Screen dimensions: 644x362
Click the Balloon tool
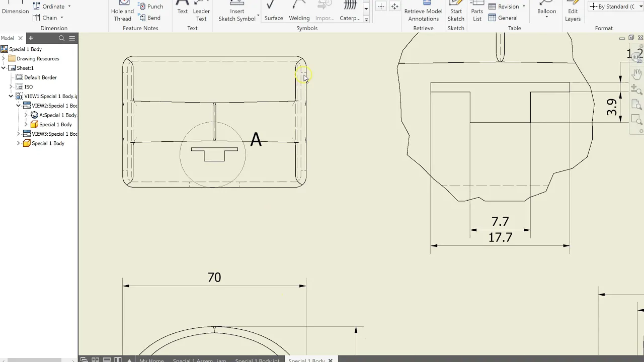[546, 7]
